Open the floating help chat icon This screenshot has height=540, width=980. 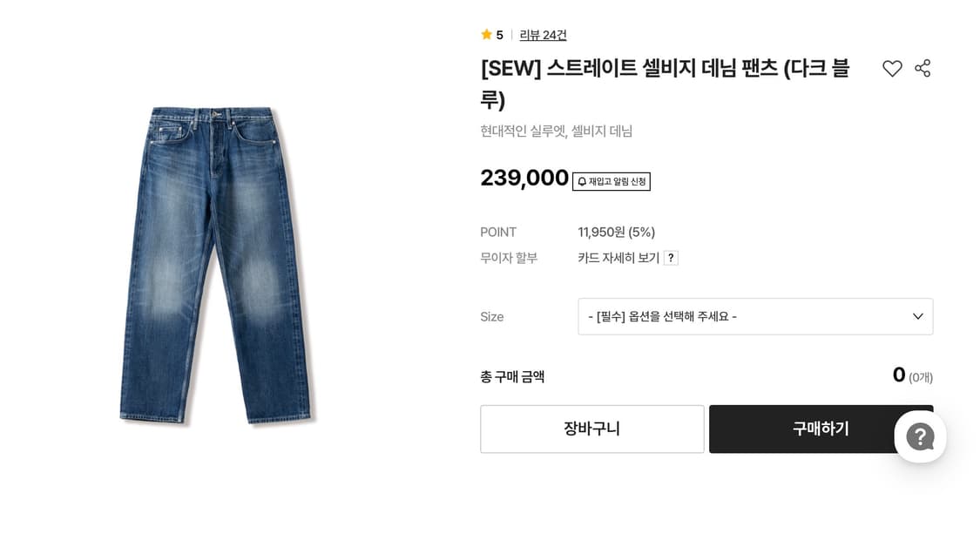920,437
